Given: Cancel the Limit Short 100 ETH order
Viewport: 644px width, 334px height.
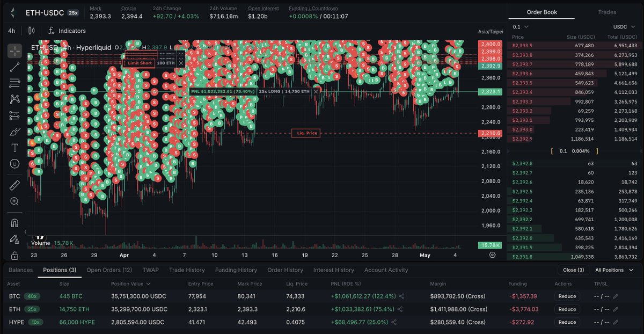Looking at the screenshot, I should (x=181, y=63).
